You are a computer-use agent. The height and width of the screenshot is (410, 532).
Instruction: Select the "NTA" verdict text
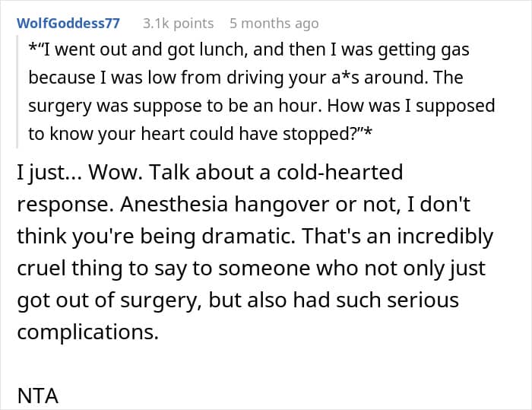(x=37, y=396)
